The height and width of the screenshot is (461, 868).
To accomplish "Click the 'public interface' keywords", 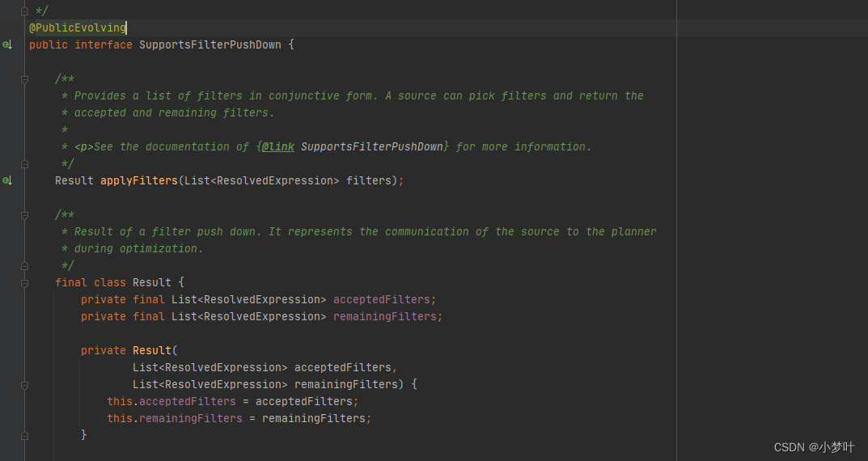I will coord(81,44).
